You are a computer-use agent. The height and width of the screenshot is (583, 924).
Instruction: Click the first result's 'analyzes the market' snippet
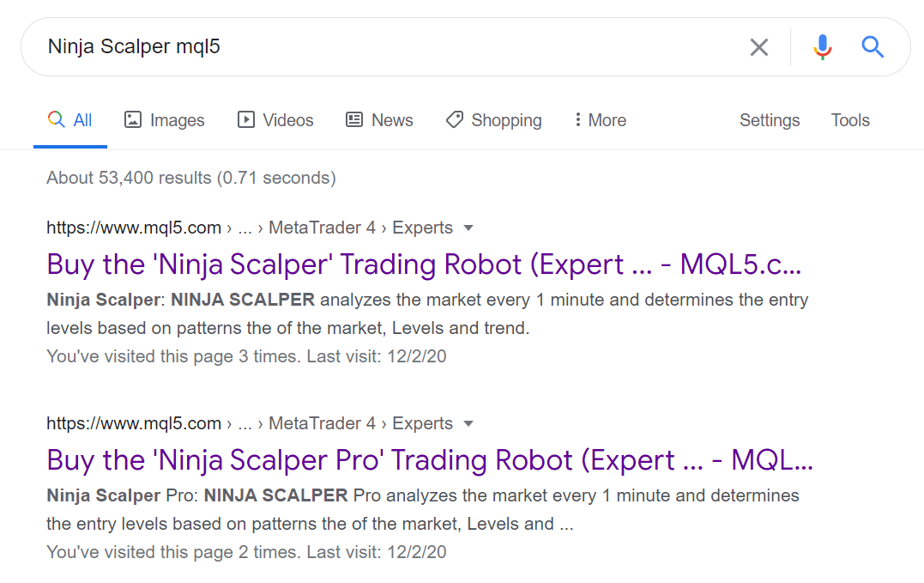pos(427,313)
